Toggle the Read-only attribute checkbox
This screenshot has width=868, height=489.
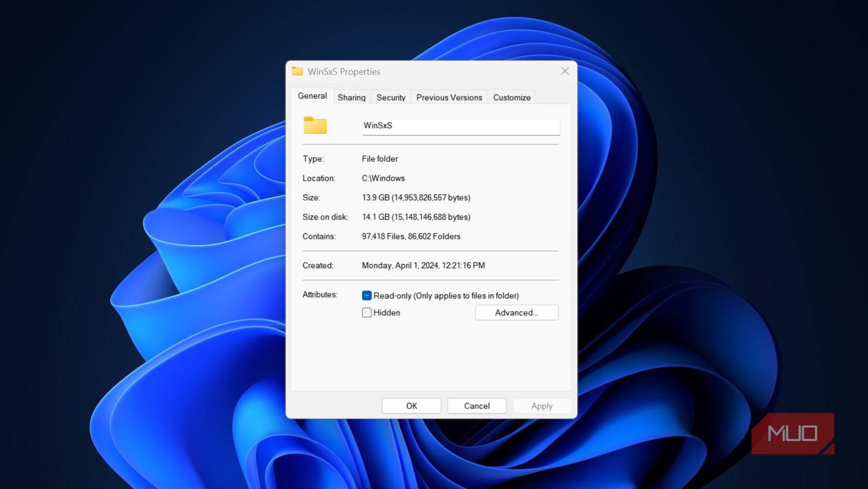367,296
